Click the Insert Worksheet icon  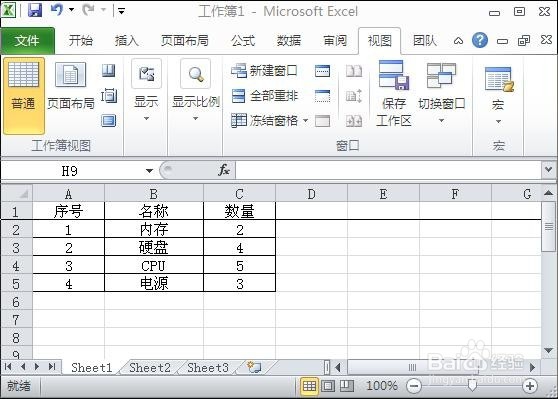coord(254,367)
